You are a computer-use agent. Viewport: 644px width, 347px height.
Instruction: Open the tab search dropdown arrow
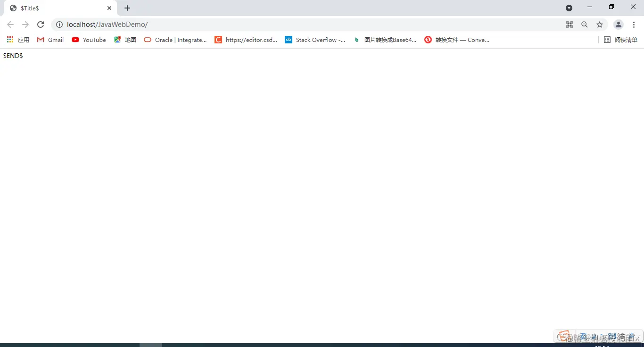pyautogui.click(x=569, y=8)
